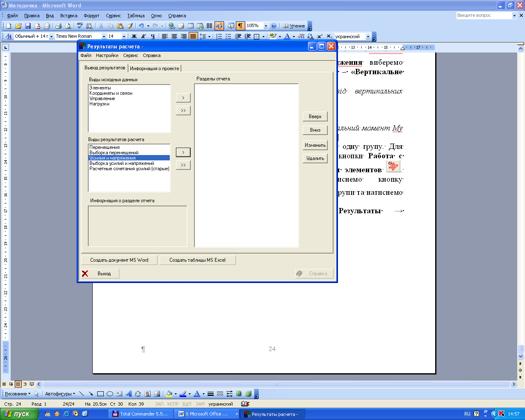
Task: Toggle Bold (Ж) formatting
Action: click(x=134, y=37)
